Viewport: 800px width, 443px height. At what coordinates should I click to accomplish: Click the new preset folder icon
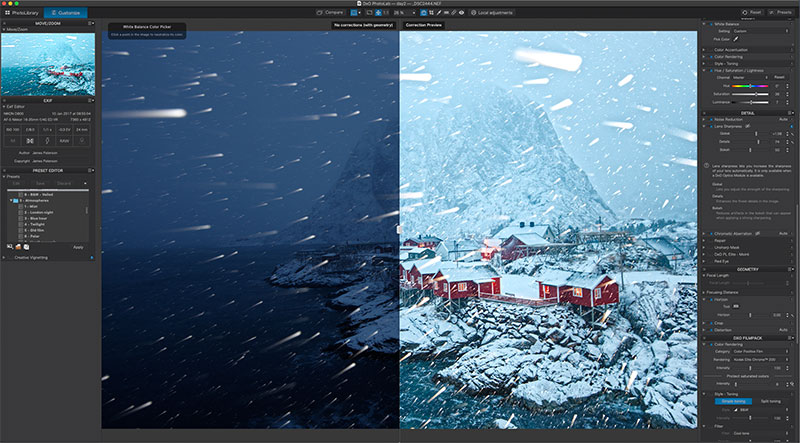pyautogui.click(x=18, y=247)
